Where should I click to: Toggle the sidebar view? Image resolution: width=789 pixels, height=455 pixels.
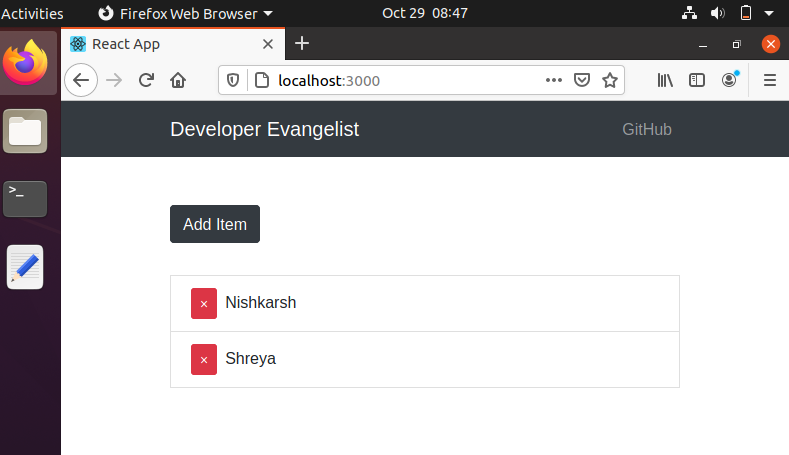(x=697, y=80)
